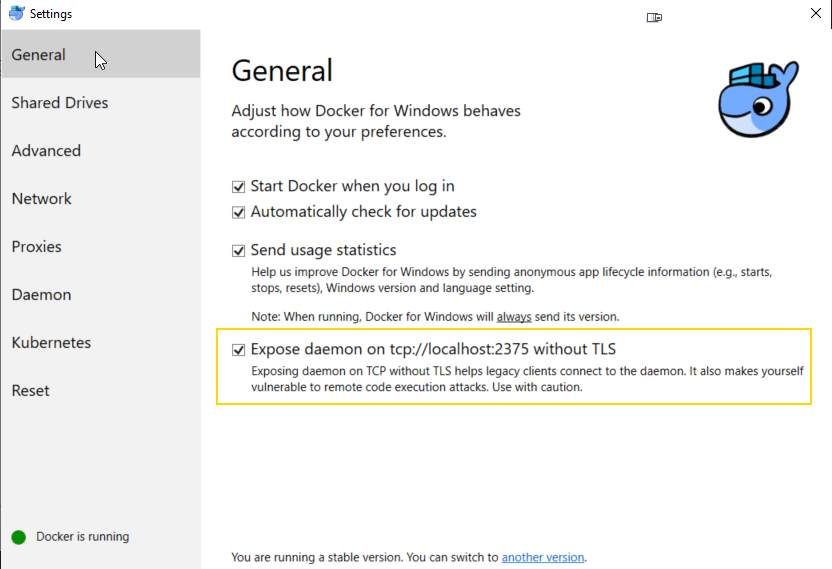This screenshot has height=569, width=832.
Task: Click the underlined word "always" in the note
Action: [x=514, y=317]
